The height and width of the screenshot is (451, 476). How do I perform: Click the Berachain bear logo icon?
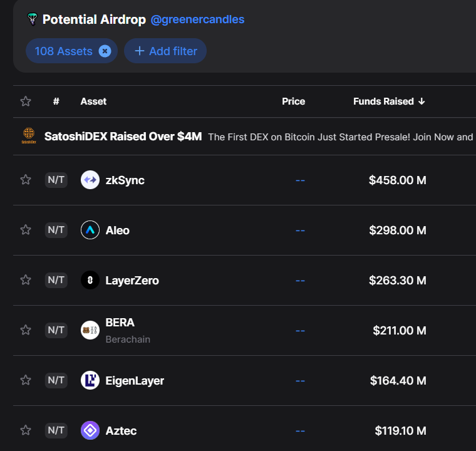click(x=90, y=330)
